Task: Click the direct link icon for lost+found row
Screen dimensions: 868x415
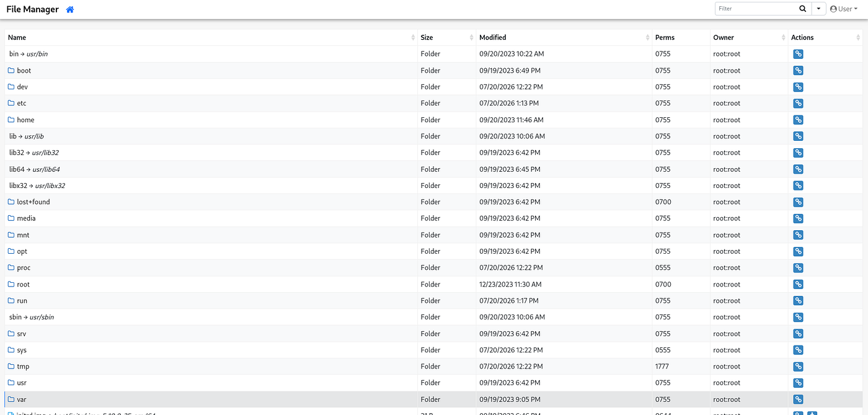Action: (798, 202)
